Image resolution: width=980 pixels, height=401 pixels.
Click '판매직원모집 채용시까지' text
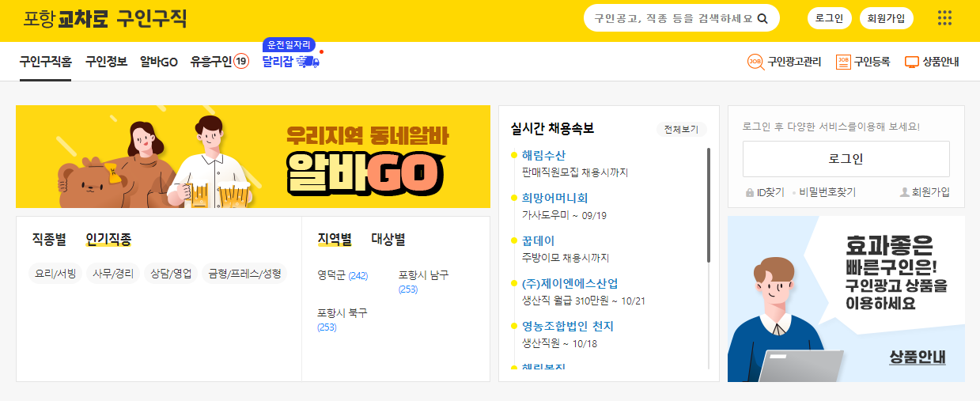tap(574, 172)
